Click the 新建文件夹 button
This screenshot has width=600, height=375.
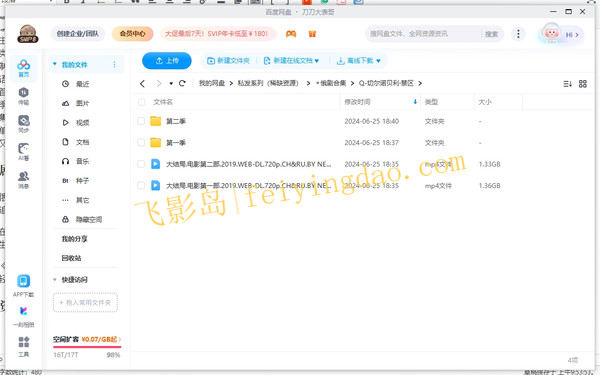pyautogui.click(x=228, y=60)
